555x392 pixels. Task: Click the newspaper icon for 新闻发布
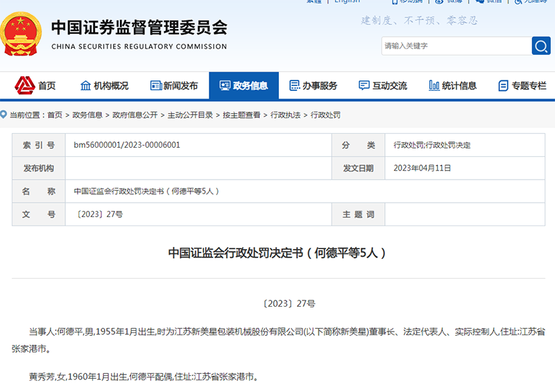click(x=155, y=86)
